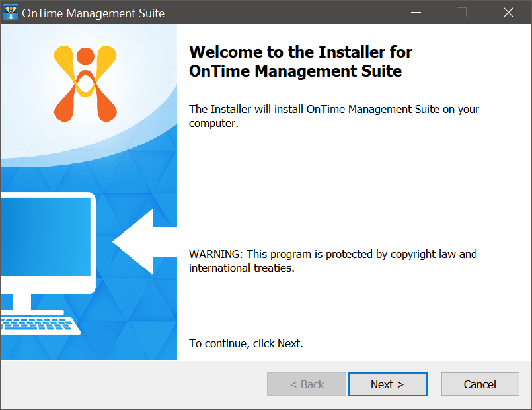Click the white keyboard illustration
Image resolution: width=532 pixels, height=410 pixels.
click(x=40, y=325)
